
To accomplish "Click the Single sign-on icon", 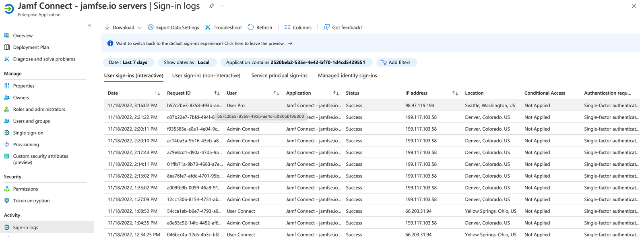I will [x=7, y=133].
